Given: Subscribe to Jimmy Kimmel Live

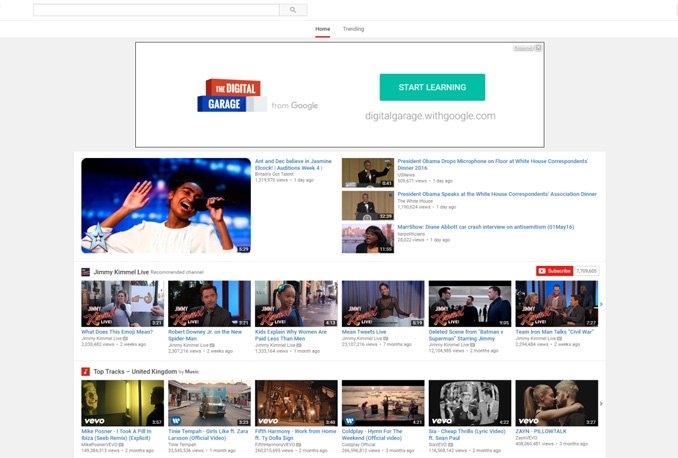Looking at the screenshot, I should coord(555,271).
